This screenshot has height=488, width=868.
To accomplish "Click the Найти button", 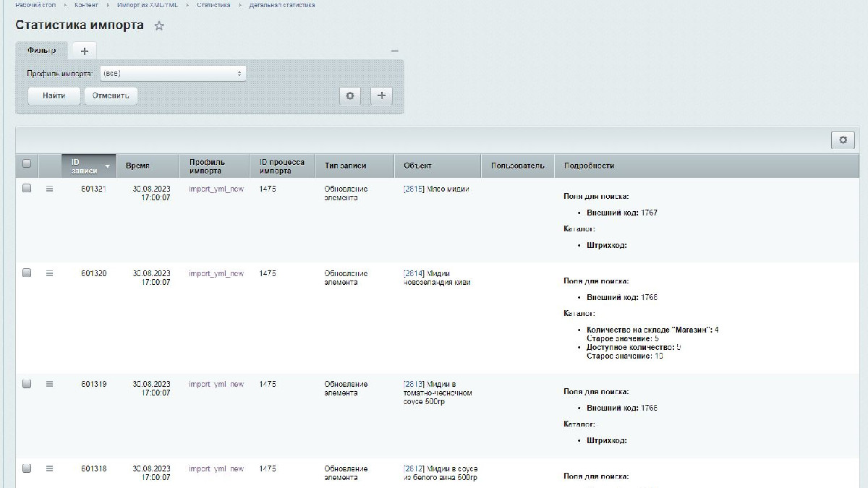I will click(54, 95).
